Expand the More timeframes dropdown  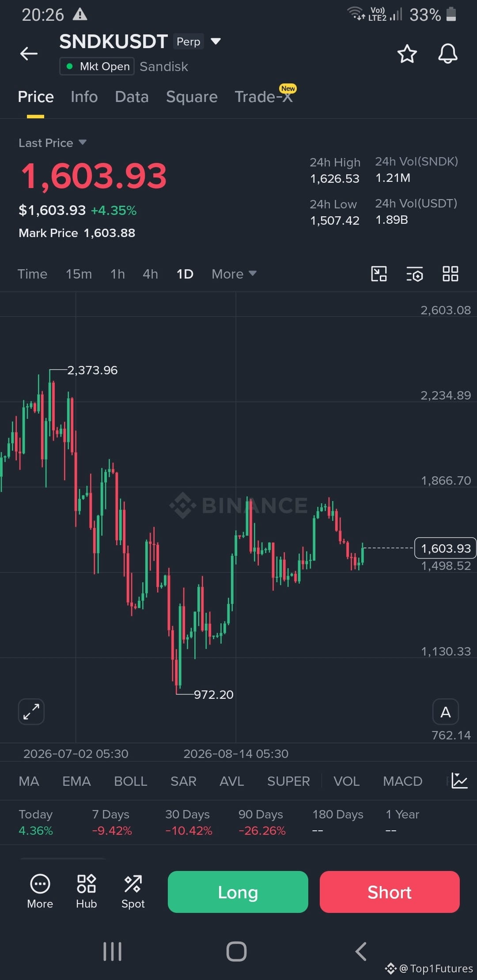point(234,274)
